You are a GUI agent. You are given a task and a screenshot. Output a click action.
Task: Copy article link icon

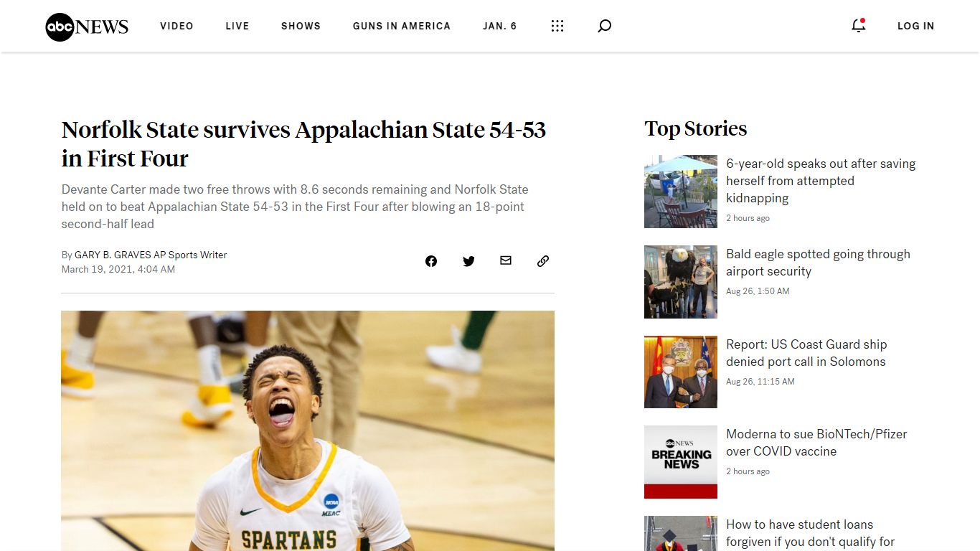pos(543,261)
